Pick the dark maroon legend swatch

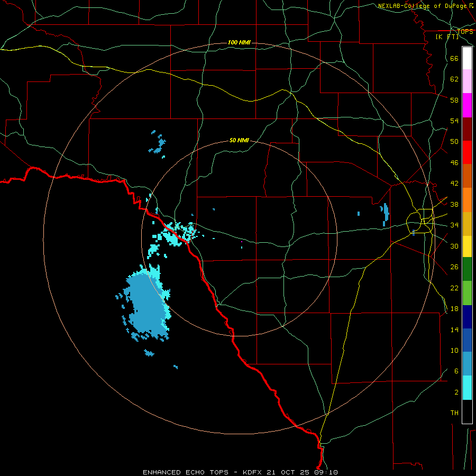point(467,129)
